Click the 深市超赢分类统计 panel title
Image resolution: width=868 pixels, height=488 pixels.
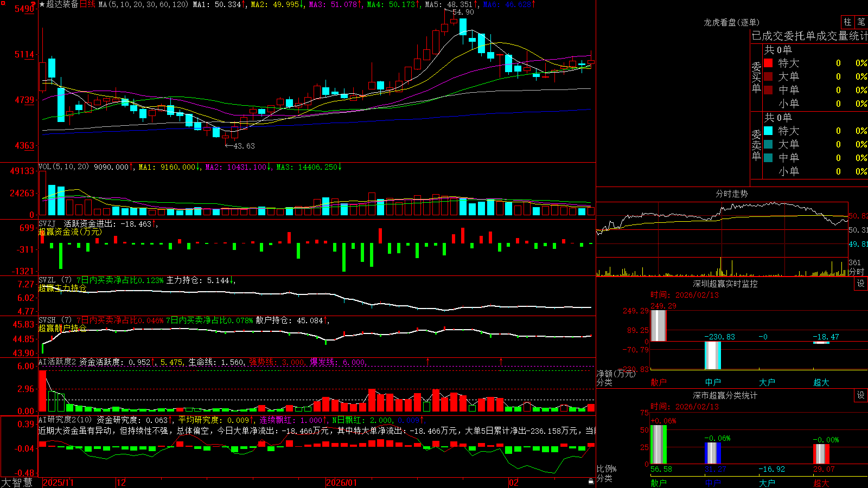(x=725, y=395)
